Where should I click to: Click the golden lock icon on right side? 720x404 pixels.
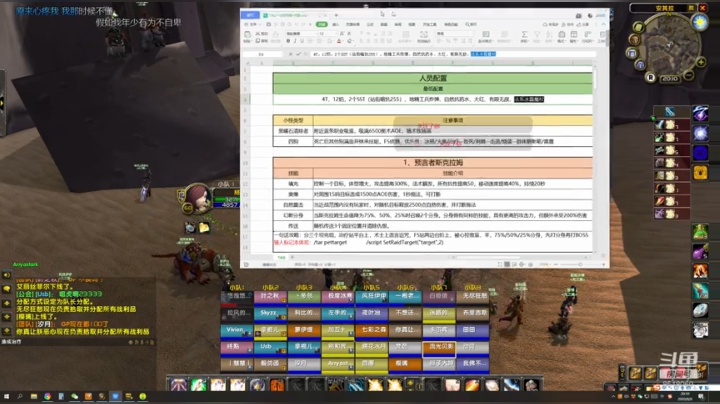point(700,173)
